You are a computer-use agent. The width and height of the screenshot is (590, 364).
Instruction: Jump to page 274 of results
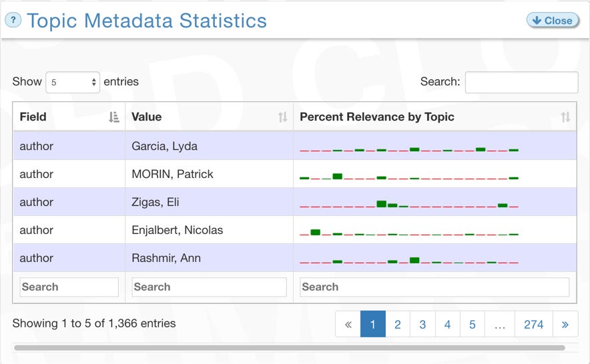[x=533, y=325]
